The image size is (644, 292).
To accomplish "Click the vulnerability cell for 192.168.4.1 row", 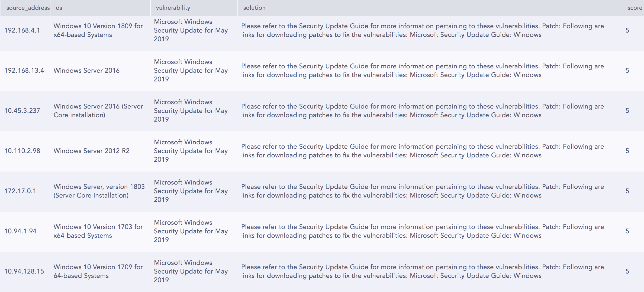I will tap(191, 30).
